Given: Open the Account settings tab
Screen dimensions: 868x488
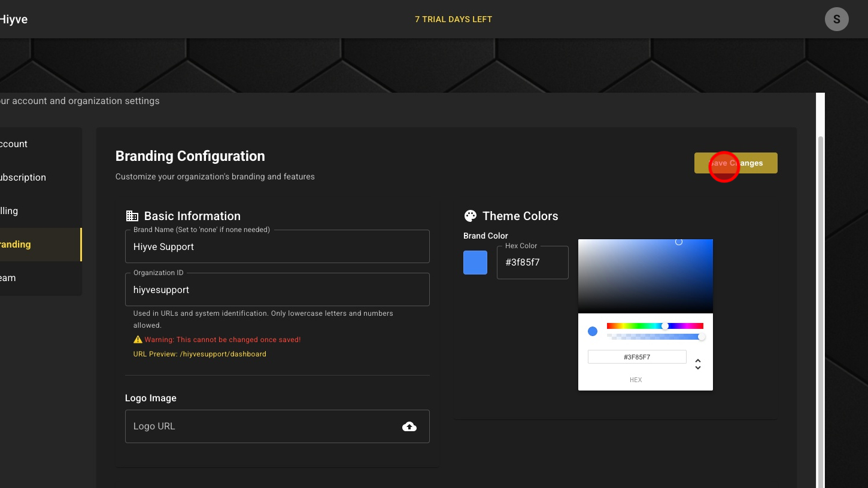Looking at the screenshot, I should tap(14, 144).
